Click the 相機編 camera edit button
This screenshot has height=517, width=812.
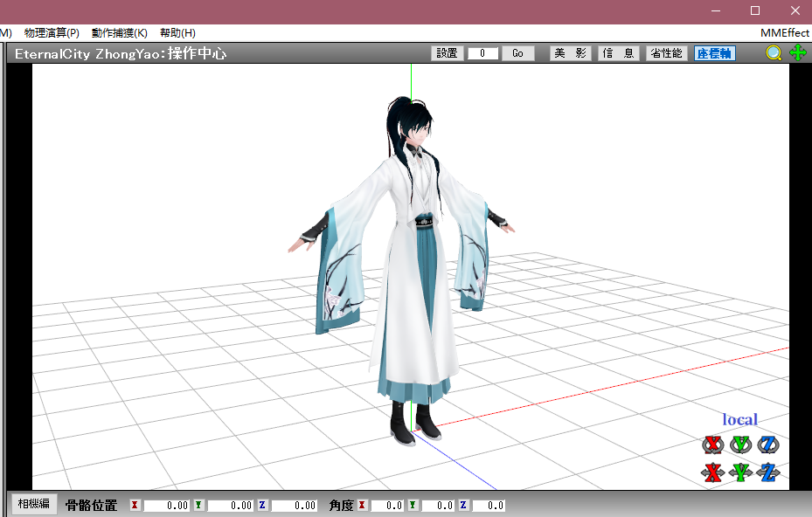click(34, 504)
